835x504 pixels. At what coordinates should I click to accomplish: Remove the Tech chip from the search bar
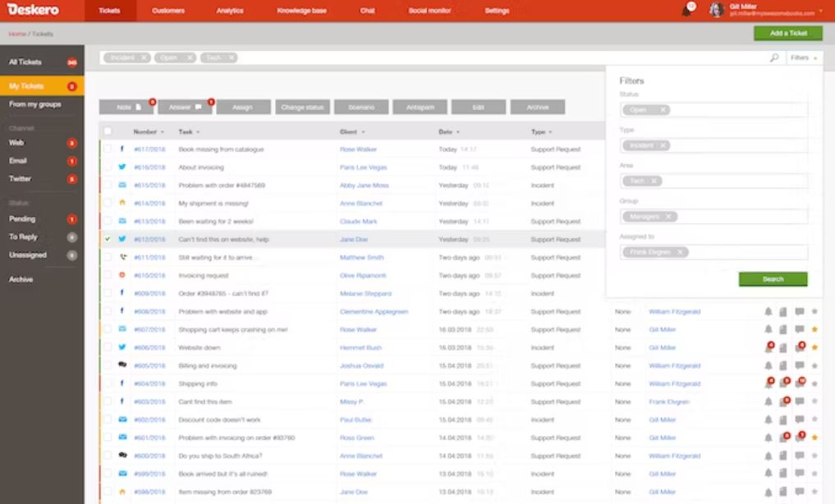click(232, 57)
